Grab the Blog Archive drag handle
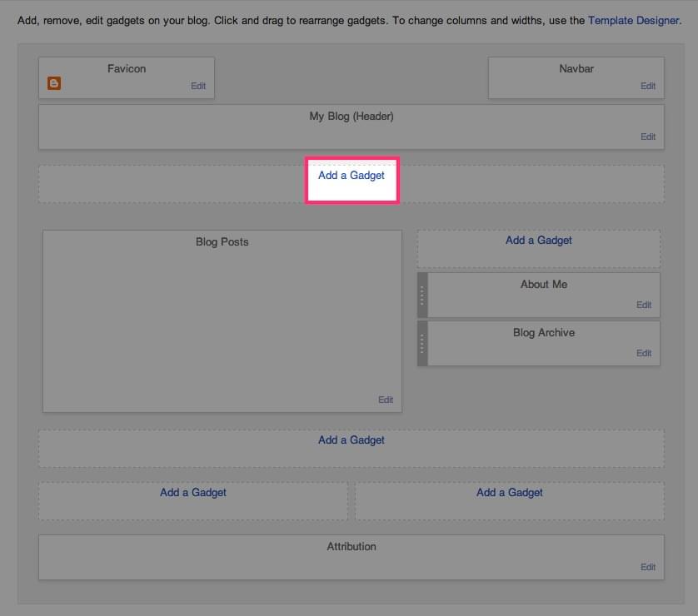The width and height of the screenshot is (698, 616). click(422, 344)
